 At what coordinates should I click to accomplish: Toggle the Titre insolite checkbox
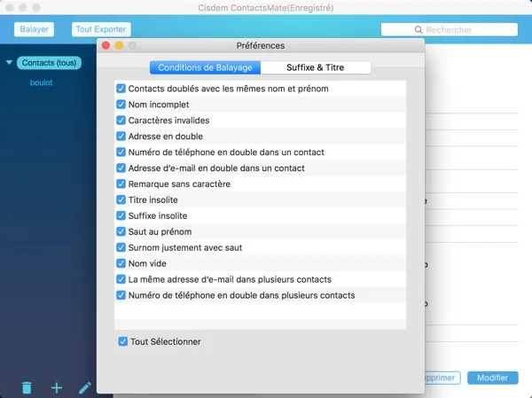pyautogui.click(x=121, y=199)
